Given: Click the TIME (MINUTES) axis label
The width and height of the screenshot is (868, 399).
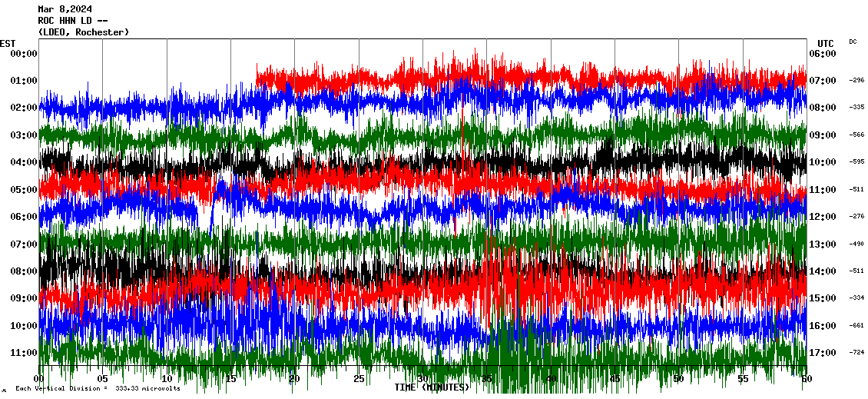Looking at the screenshot, I should (432, 387).
